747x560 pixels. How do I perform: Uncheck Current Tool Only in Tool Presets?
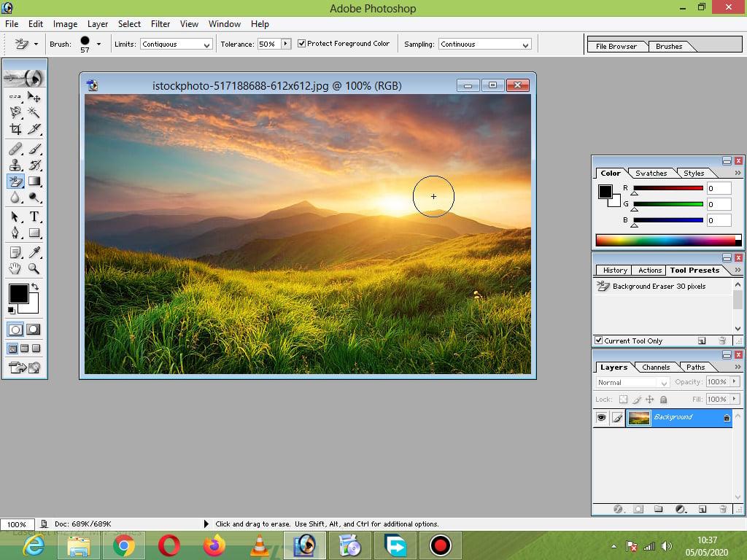coord(600,341)
